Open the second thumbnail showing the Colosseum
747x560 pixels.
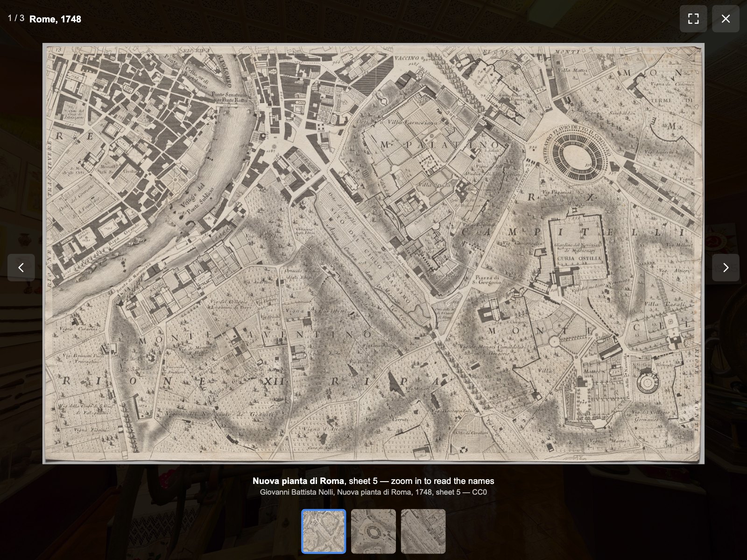pos(373,531)
